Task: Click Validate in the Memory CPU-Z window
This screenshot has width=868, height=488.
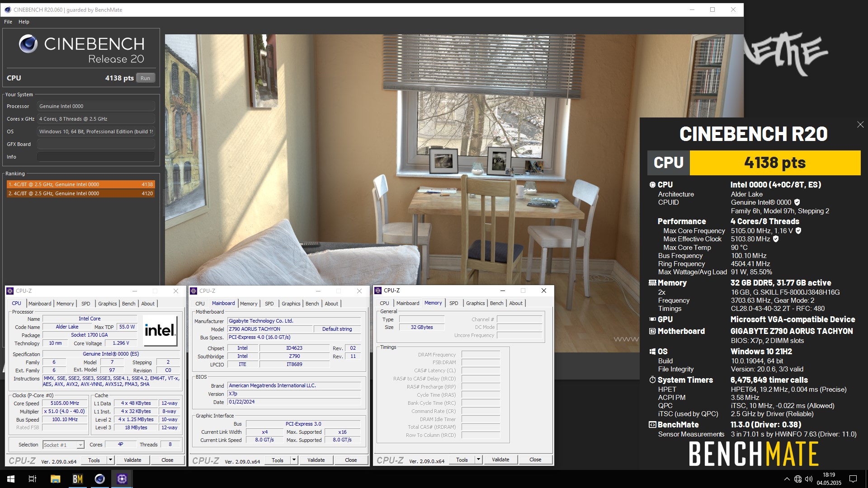Action: tap(500, 460)
